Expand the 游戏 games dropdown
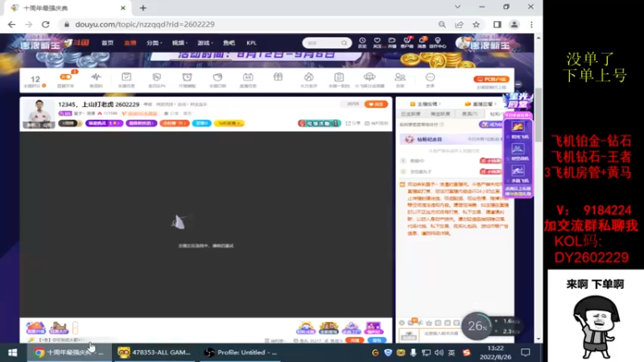This screenshot has width=644, height=362. 205,43
